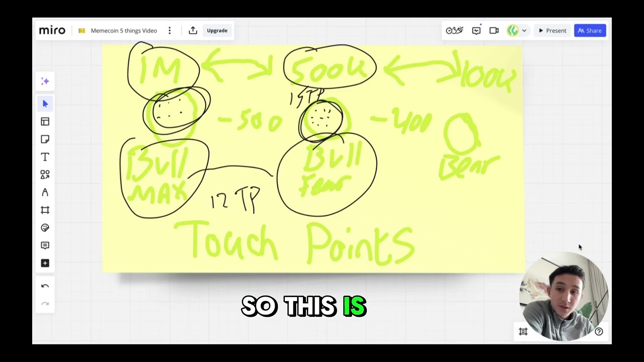This screenshot has width=644, height=362.
Task: Select the sticky note tool
Action: [x=45, y=139]
